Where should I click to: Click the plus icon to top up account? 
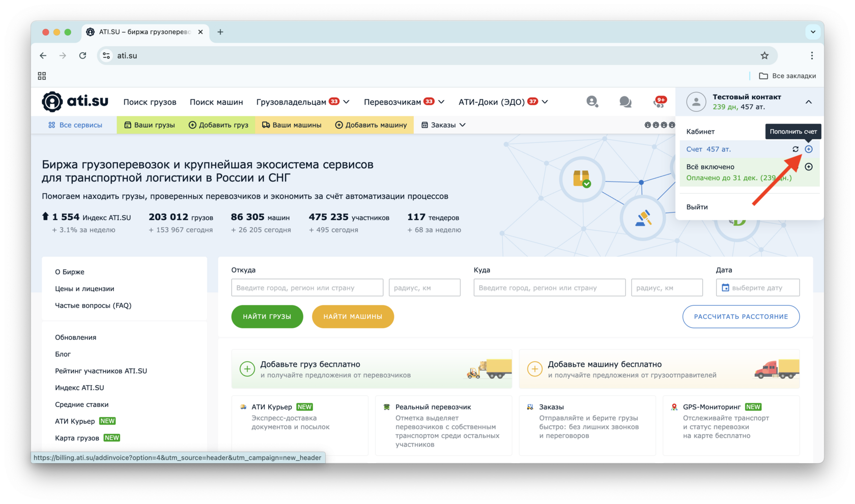(809, 149)
